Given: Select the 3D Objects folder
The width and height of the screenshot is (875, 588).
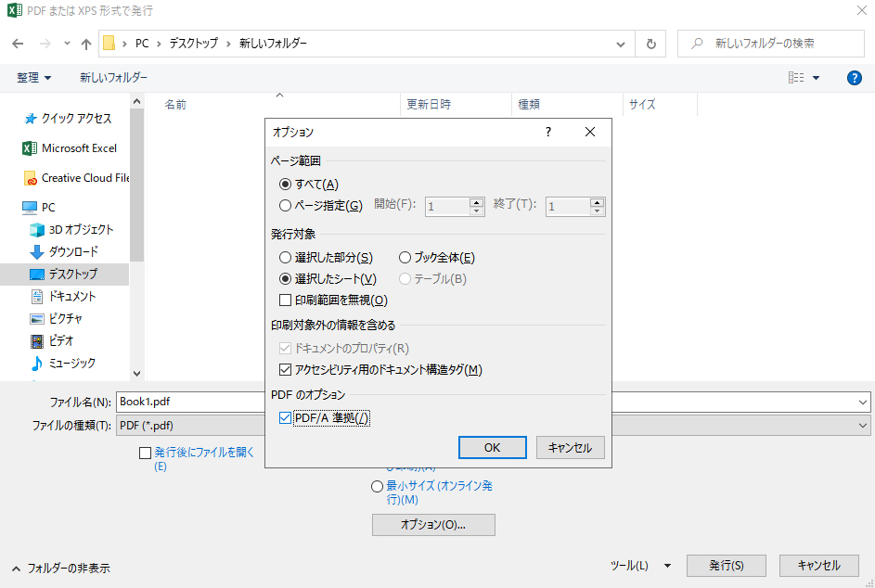Looking at the screenshot, I should [x=81, y=230].
